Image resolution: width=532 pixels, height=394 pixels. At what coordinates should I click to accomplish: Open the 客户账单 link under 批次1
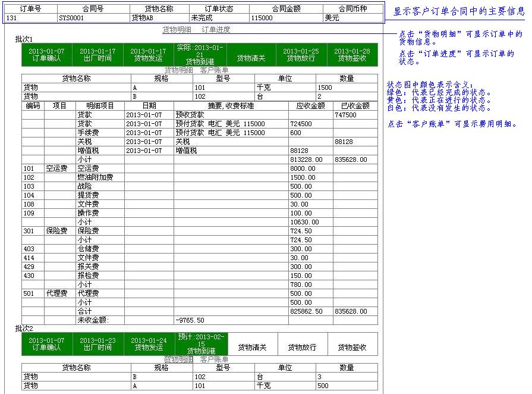(215, 70)
